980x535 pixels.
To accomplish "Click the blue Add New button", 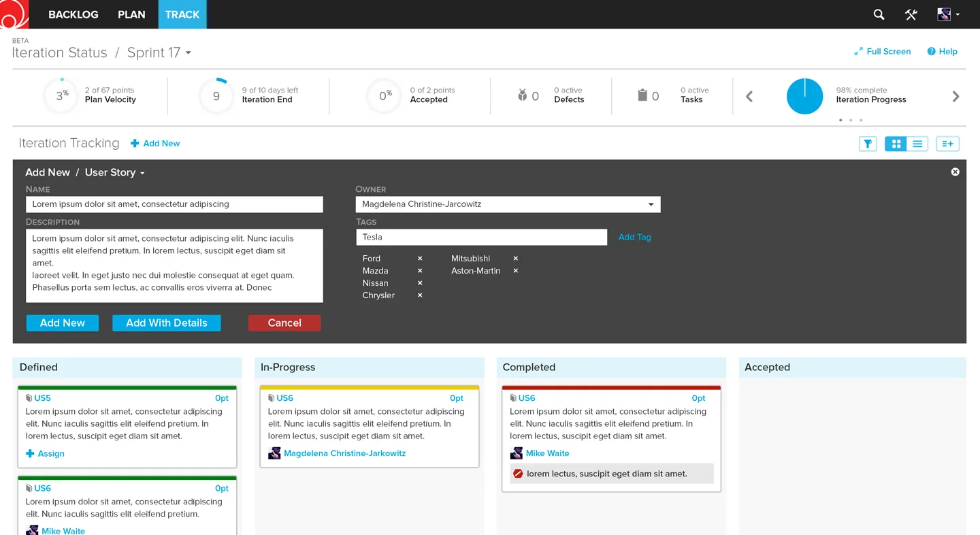I will pos(63,323).
